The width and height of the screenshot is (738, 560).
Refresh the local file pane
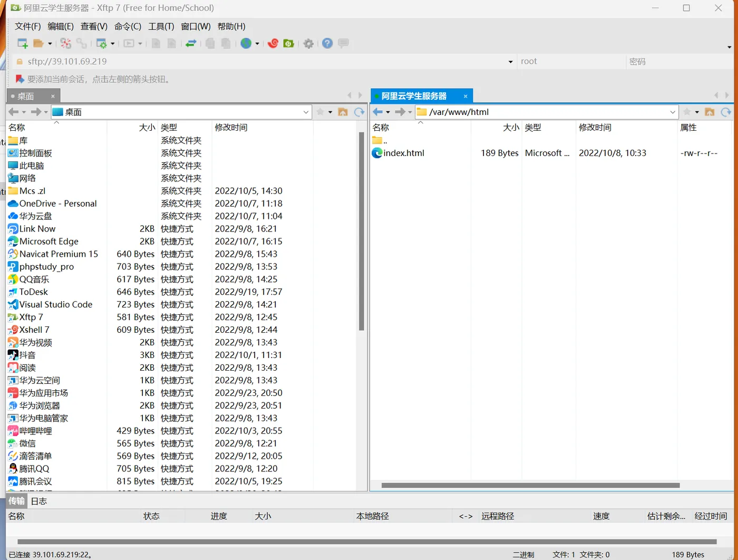tap(360, 112)
